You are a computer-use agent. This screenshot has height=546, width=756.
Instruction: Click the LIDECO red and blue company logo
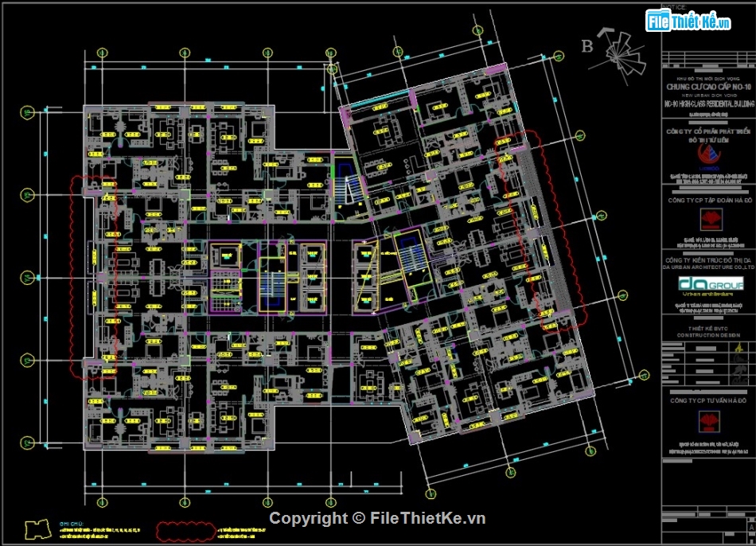(x=707, y=154)
